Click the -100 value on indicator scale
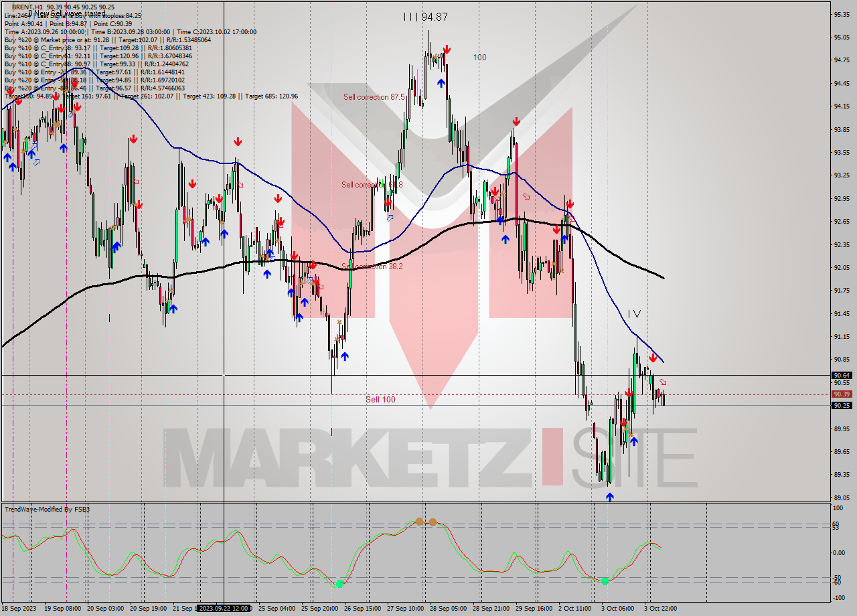 [x=840, y=597]
